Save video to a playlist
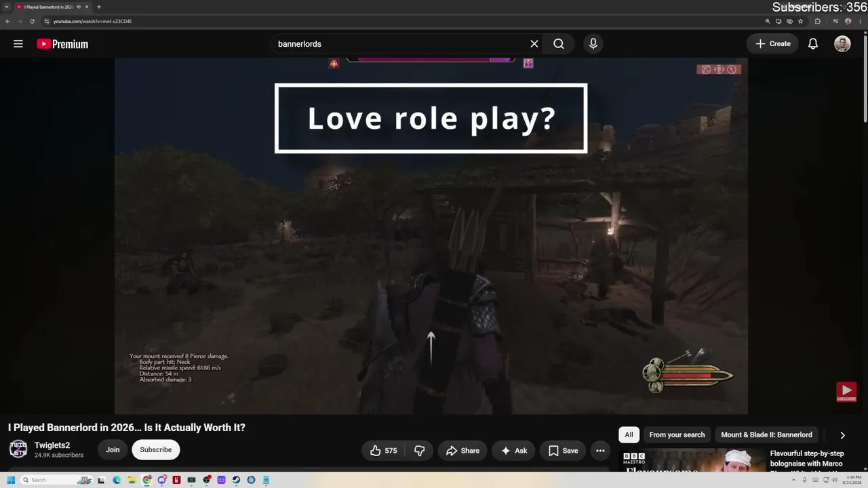Viewport: 868px width, 488px height. [x=563, y=451]
